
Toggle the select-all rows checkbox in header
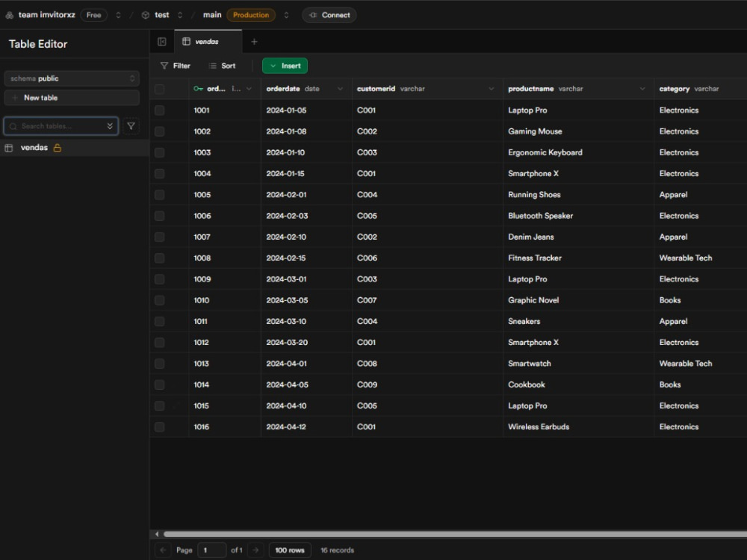(x=160, y=89)
